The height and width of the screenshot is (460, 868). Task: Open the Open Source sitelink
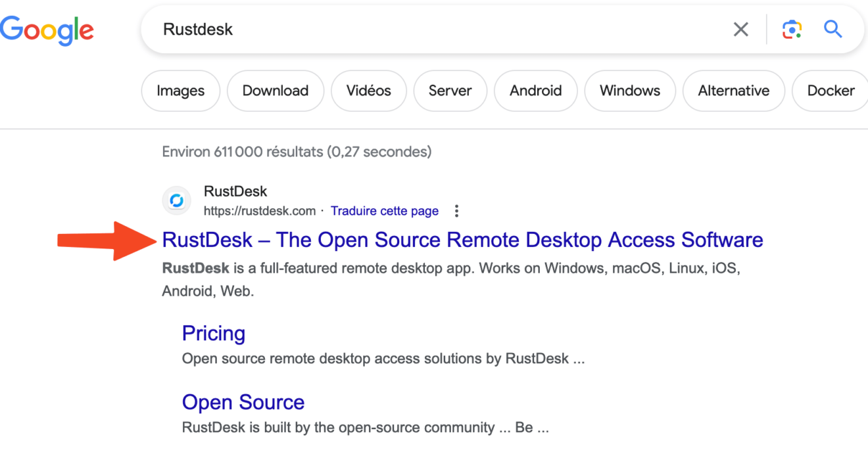pyautogui.click(x=243, y=402)
